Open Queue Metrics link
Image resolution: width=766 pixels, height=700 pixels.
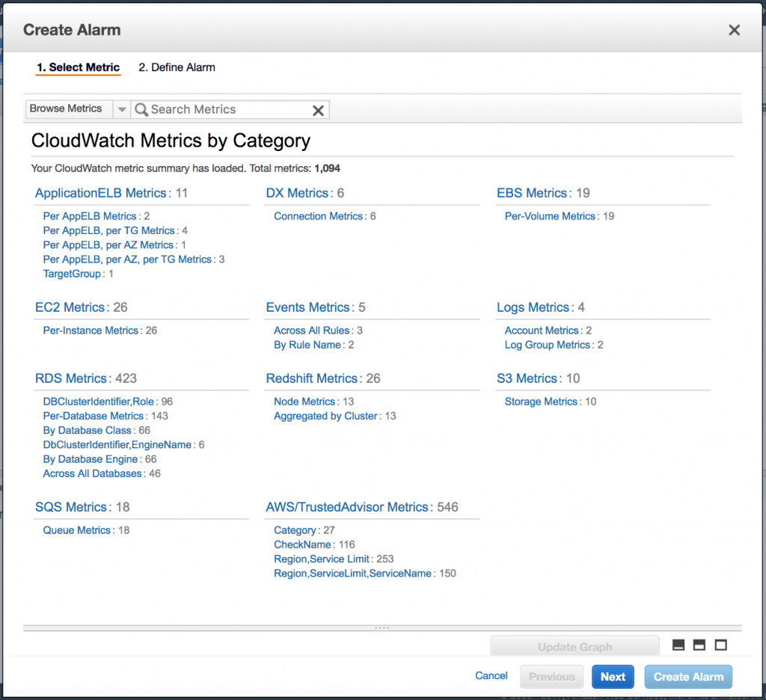pyautogui.click(x=77, y=530)
